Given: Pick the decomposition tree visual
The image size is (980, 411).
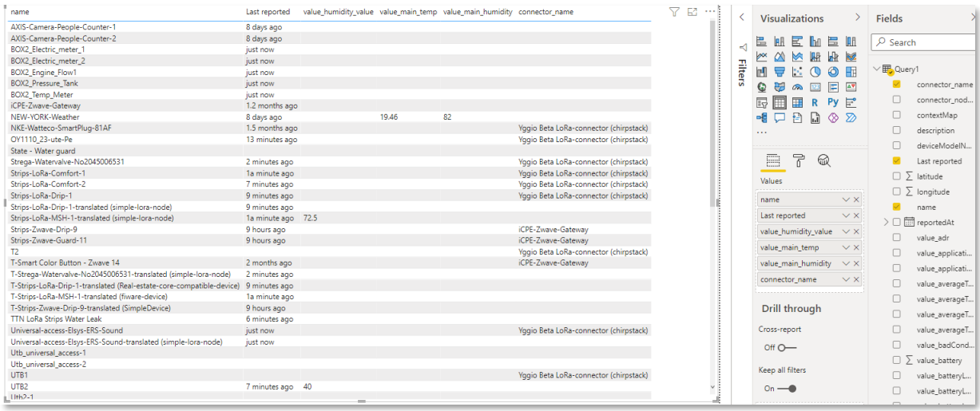Looking at the screenshot, I should coord(761,117).
